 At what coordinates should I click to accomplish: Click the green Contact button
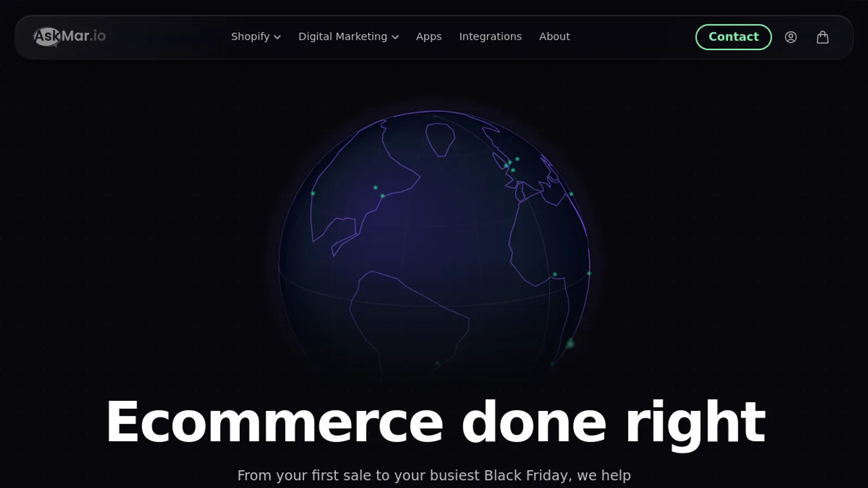tap(733, 37)
